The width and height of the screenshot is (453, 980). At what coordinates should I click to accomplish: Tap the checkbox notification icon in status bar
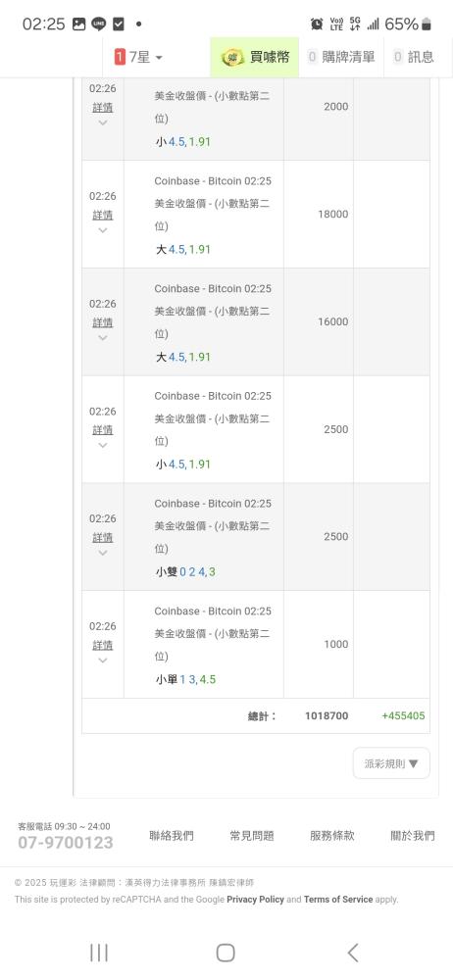(x=119, y=24)
